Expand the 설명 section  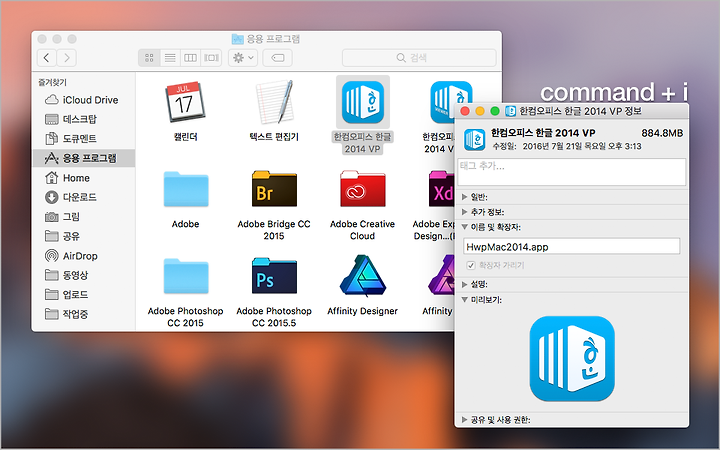pyautogui.click(x=464, y=284)
